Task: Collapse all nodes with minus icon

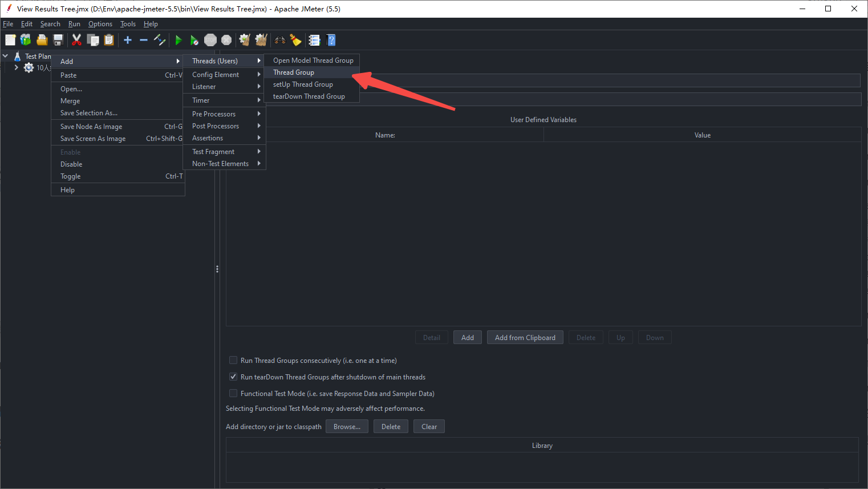Action: point(144,40)
